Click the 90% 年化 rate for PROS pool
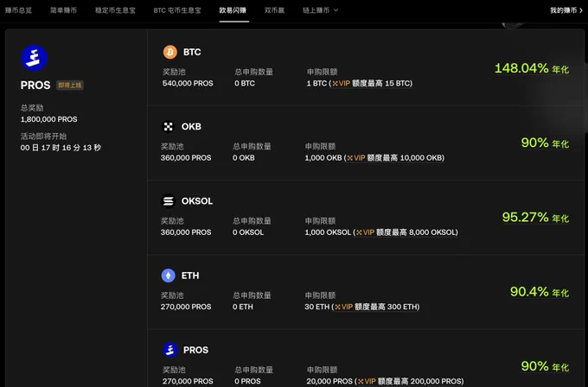Screen dimensions: 588x387 click(545, 366)
